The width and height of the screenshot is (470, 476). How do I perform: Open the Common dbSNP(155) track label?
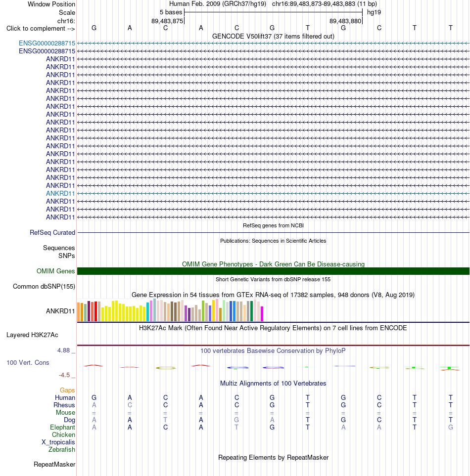point(44,287)
